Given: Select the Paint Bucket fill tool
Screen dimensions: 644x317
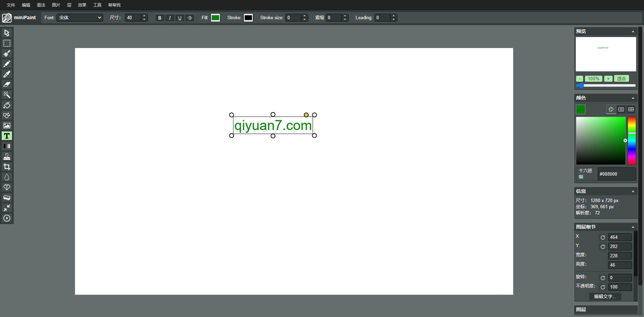Looking at the screenshot, I should click(7, 105).
